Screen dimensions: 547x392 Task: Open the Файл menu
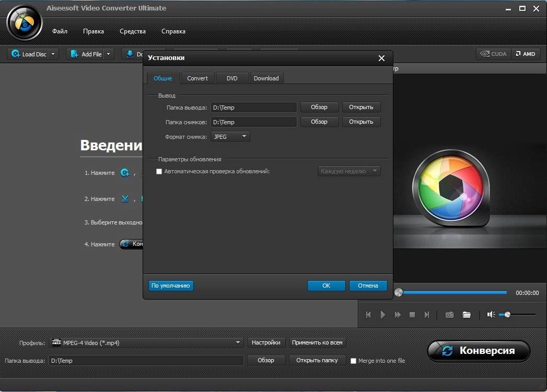pyautogui.click(x=60, y=31)
